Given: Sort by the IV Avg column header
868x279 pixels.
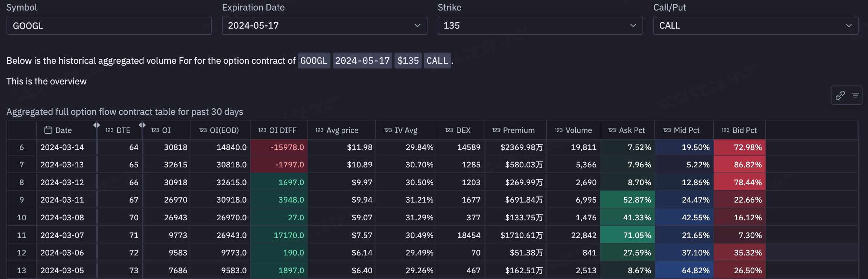Looking at the screenshot, I should pyautogui.click(x=406, y=130).
